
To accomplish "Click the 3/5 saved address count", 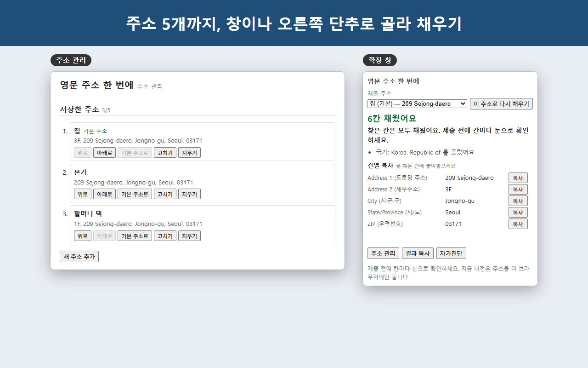I will coord(106,110).
